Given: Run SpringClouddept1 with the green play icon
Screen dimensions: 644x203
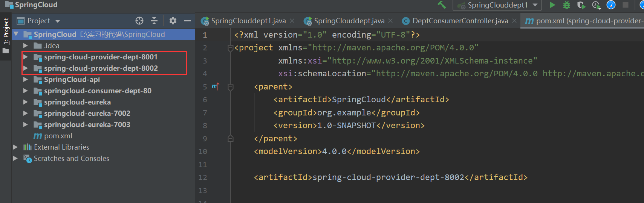Looking at the screenshot, I should [552, 5].
